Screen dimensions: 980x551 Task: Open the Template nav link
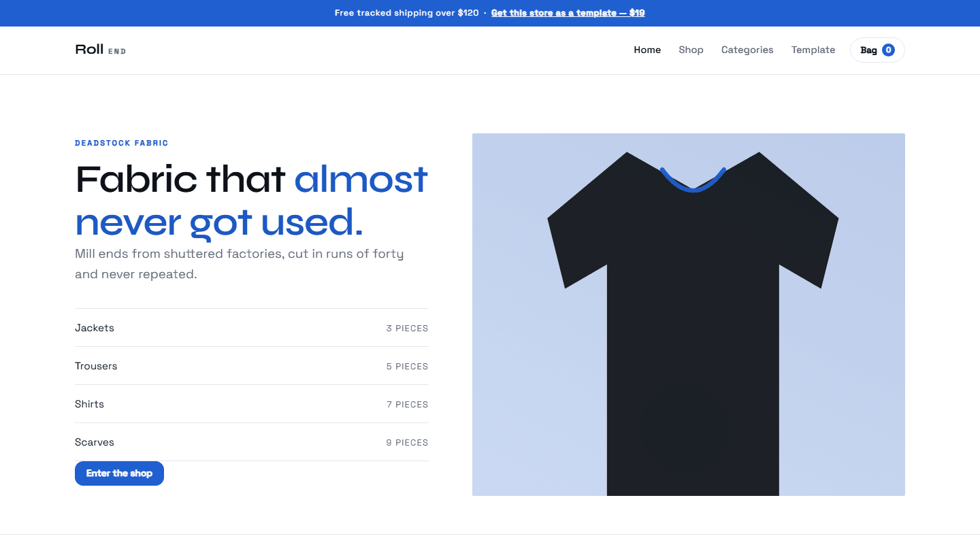[x=813, y=50]
